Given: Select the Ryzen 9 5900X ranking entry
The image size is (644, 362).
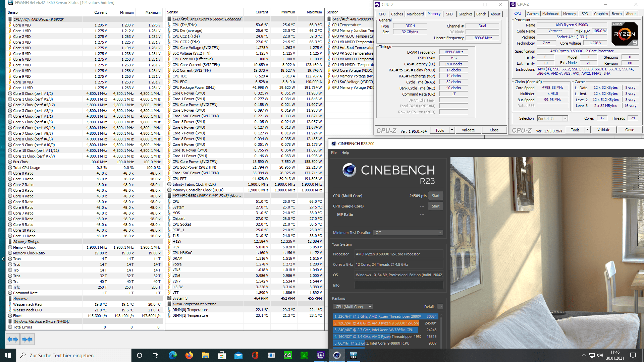Looking at the screenshot, I should (385, 323).
